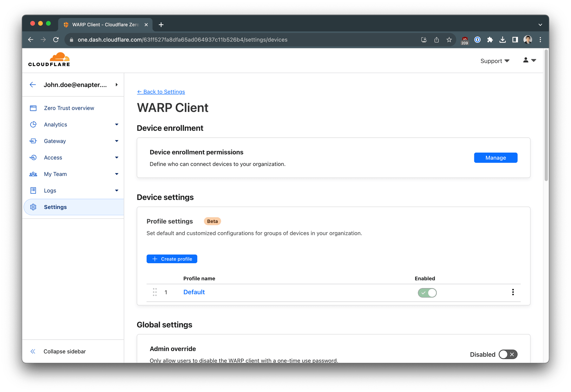Open the Support dropdown
571x392 pixels.
[x=494, y=61]
